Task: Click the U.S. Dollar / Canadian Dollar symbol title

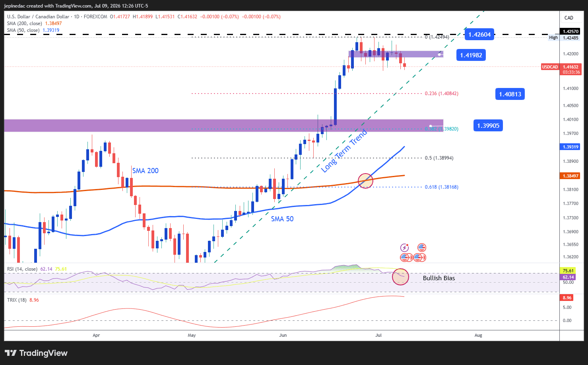Action: click(38, 17)
